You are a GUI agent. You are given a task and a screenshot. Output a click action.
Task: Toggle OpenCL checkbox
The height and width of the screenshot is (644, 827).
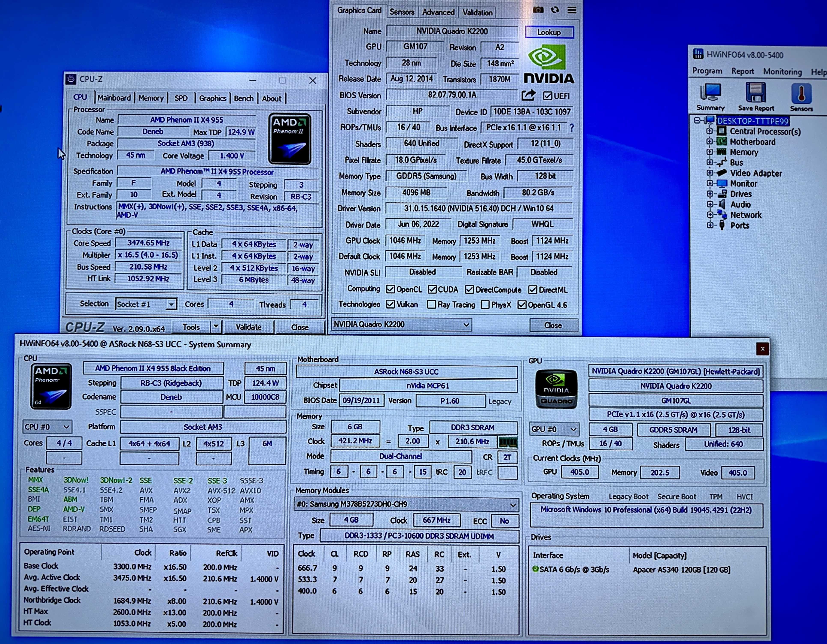tap(390, 289)
